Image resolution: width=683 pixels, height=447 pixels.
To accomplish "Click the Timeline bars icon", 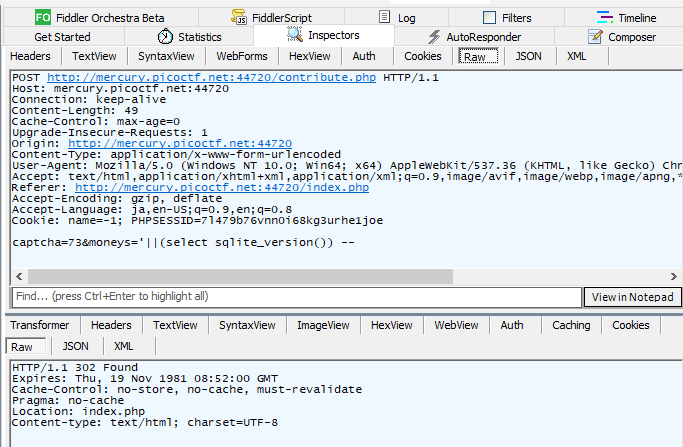I will point(604,17).
